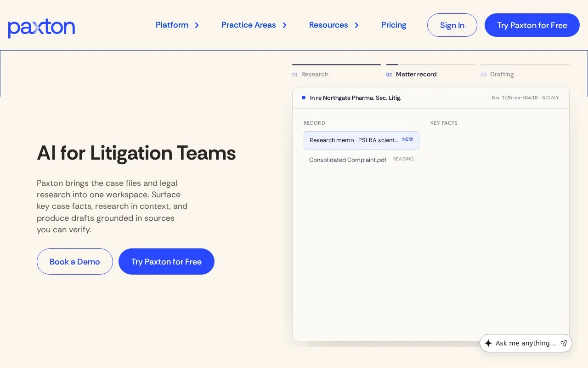588x368 pixels.
Task: Expand the chevron next to Practice Areas
Action: click(284, 25)
